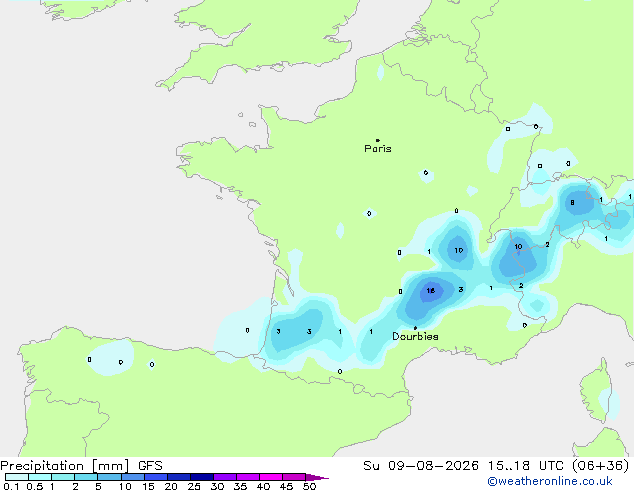
Task: Click the Dourbies city label
Action: 415,336
